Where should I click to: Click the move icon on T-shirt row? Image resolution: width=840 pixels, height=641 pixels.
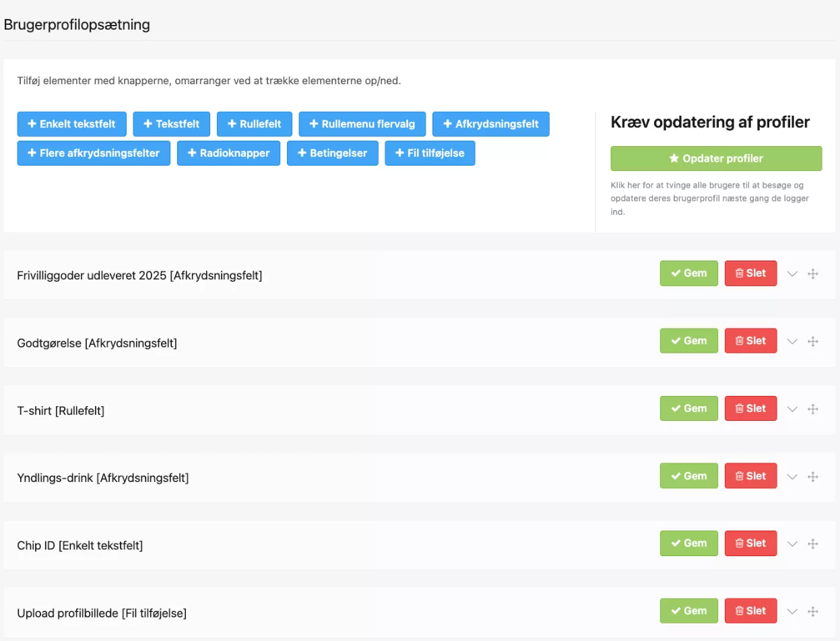(x=813, y=409)
